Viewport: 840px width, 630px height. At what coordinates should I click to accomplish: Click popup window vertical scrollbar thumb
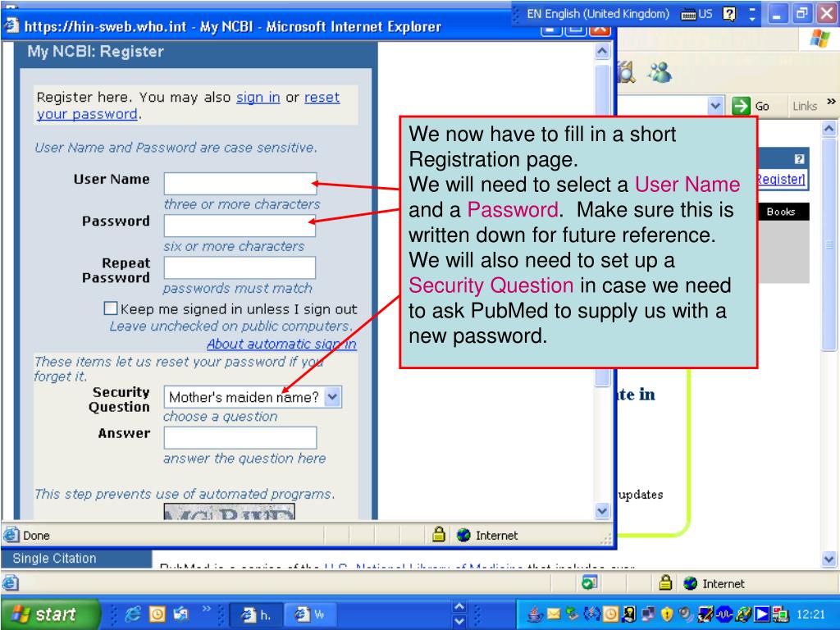pyautogui.click(x=602, y=225)
